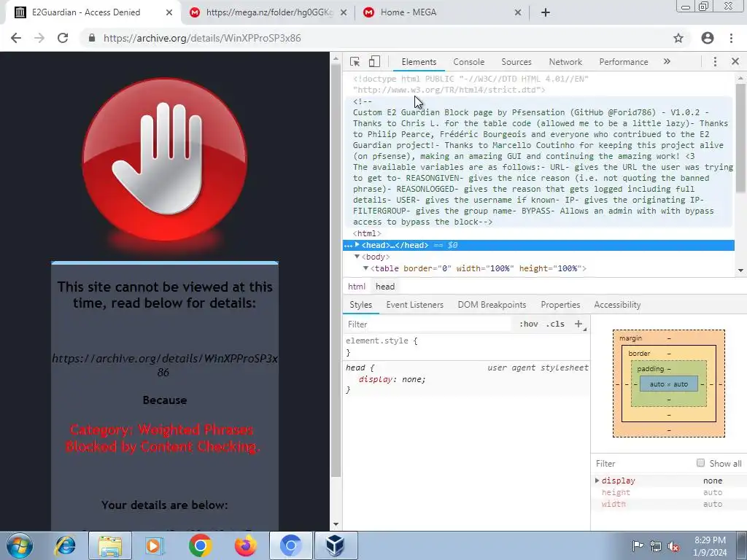Open Windows Explorer folder taskbar icon
The width and height of the screenshot is (747, 560).
coord(110,545)
